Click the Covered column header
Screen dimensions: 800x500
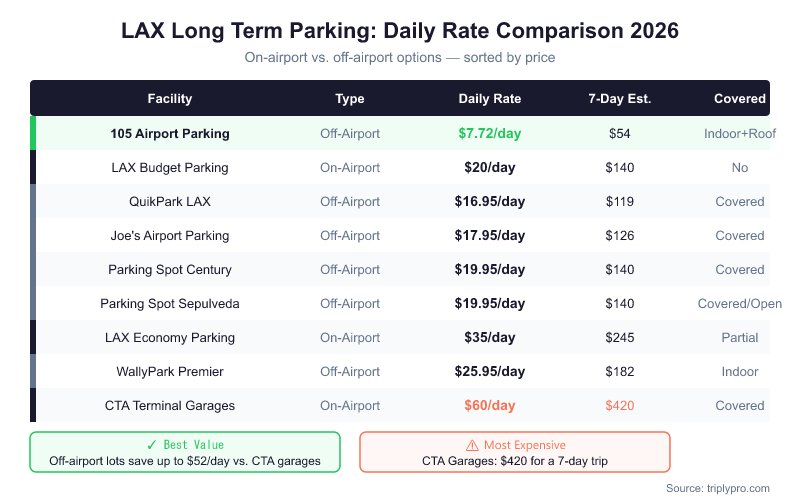740,99
